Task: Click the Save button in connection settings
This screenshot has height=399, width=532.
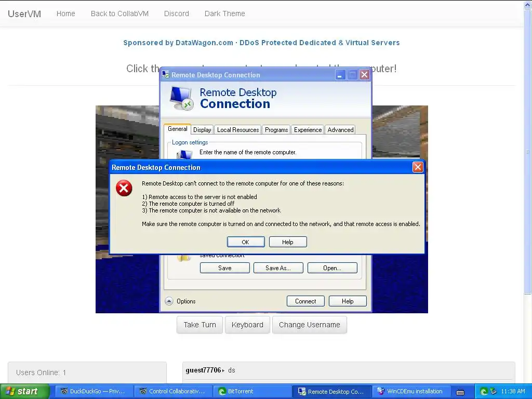Action: pos(224,268)
